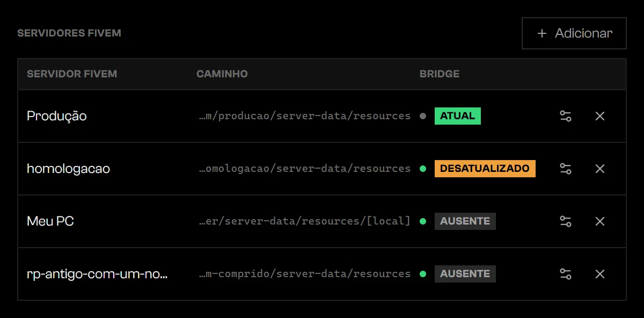Click path …m-comprido/server-data/resources
The height and width of the screenshot is (318, 644).
305,274
